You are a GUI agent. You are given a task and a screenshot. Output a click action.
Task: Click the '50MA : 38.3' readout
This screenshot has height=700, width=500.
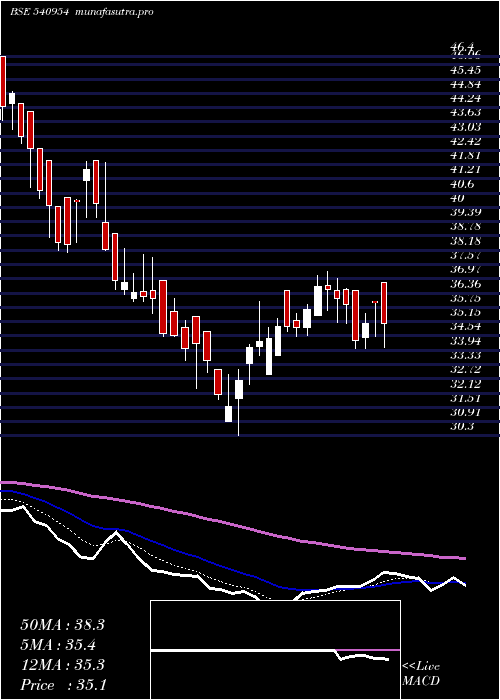(62, 625)
